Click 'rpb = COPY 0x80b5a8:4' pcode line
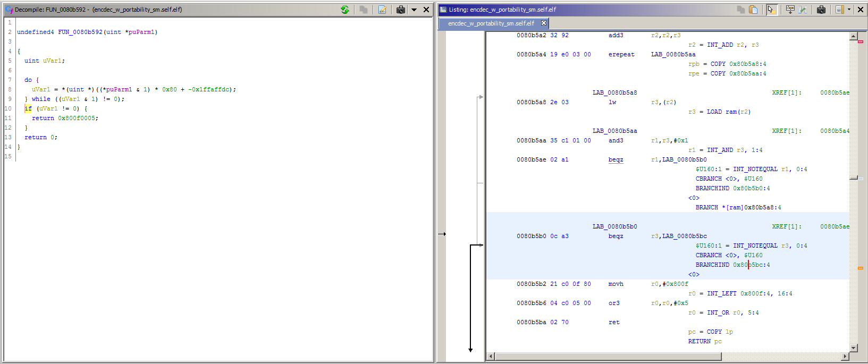Viewport: 868px width, 364px height. click(x=727, y=64)
